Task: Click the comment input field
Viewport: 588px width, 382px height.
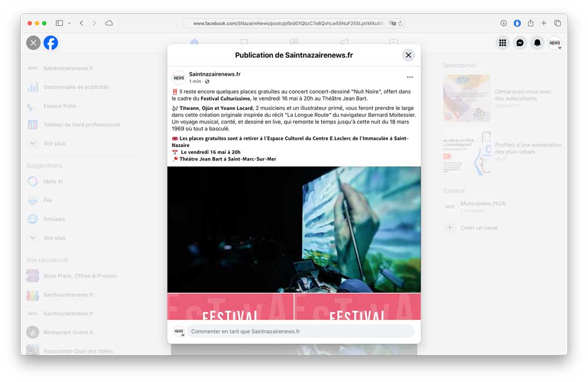Action: pos(300,331)
